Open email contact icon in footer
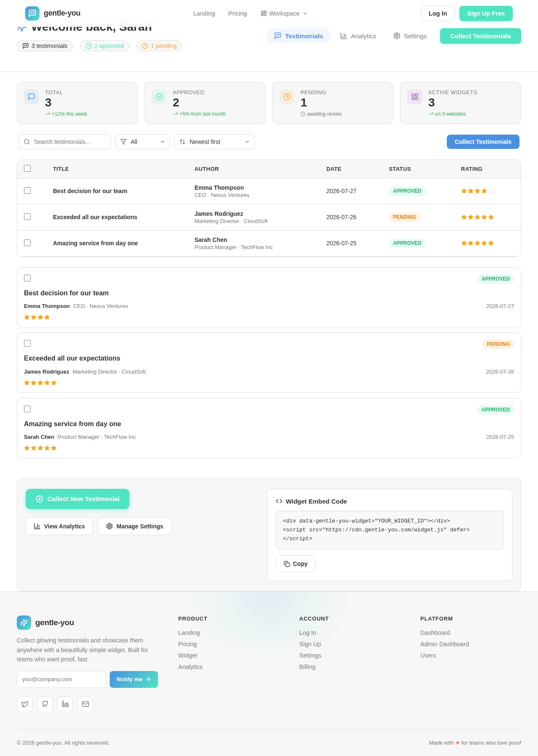Image resolution: width=538 pixels, height=756 pixels. coord(85,704)
